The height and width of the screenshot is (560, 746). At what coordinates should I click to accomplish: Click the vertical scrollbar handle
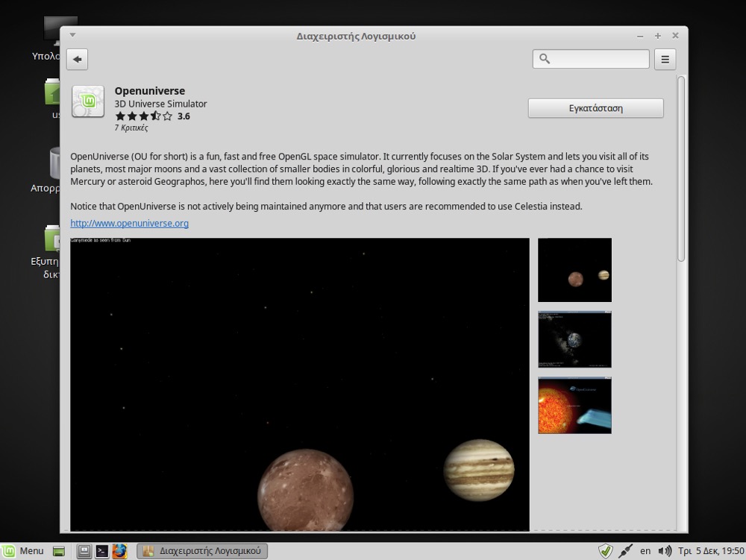(x=681, y=169)
